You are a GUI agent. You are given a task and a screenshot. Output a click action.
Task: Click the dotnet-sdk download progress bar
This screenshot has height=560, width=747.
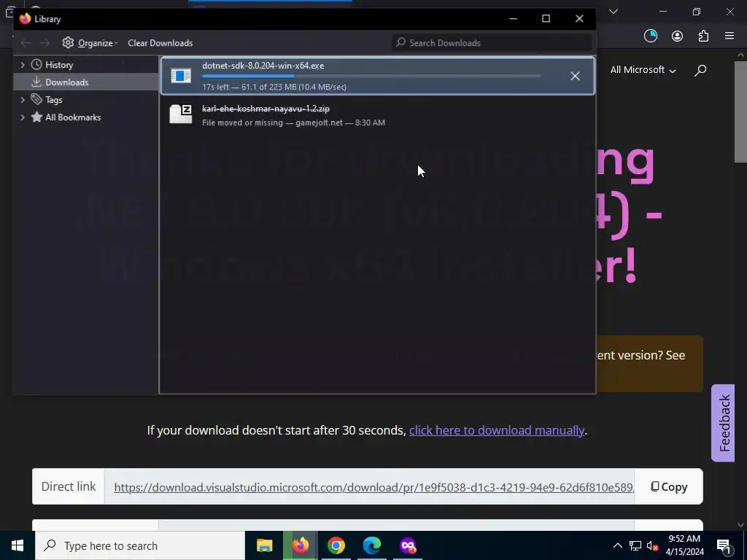(x=371, y=76)
